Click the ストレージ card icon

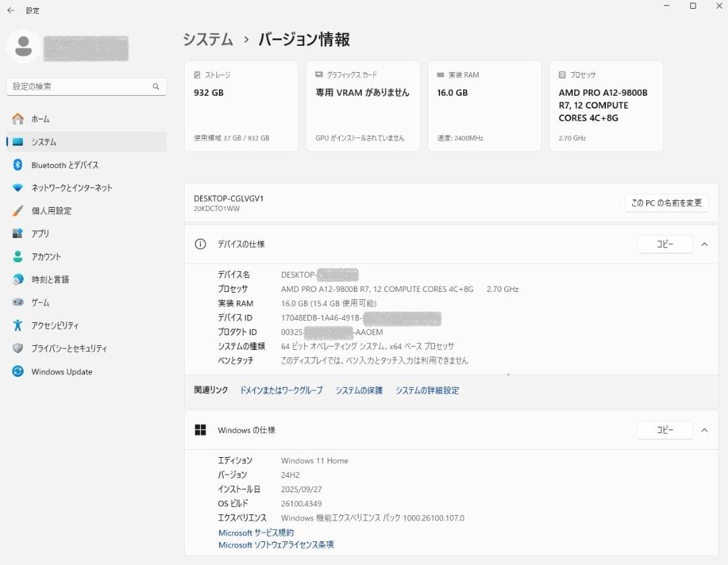[x=198, y=75]
